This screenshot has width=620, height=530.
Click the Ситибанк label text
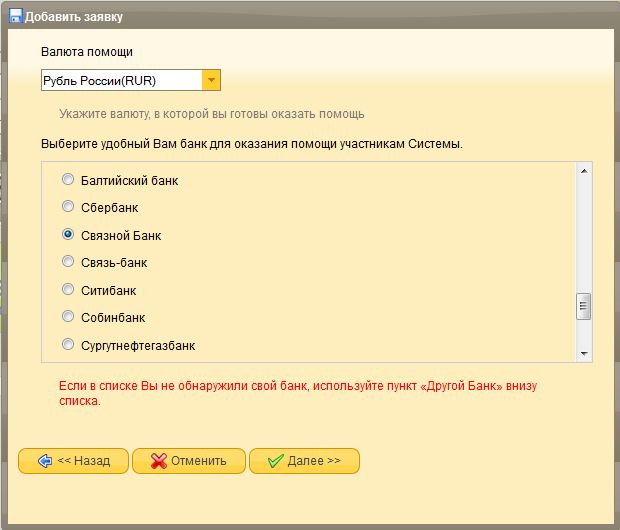[108, 291]
